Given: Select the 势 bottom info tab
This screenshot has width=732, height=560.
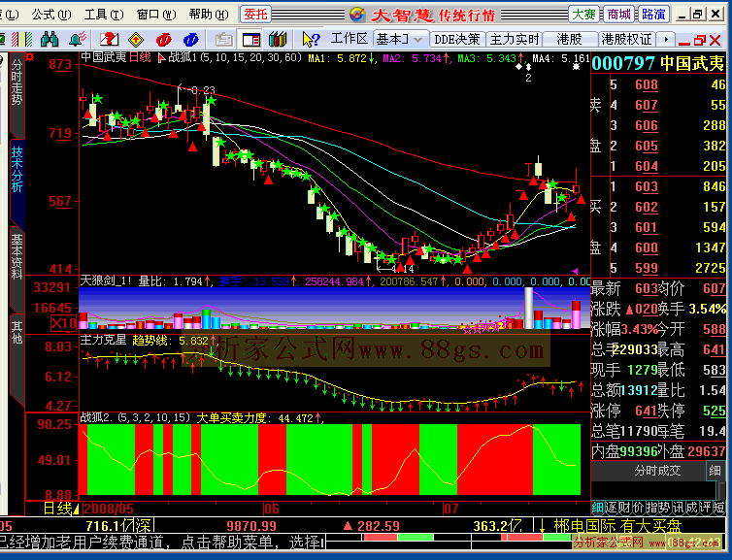Looking at the screenshot, I should click(665, 508).
